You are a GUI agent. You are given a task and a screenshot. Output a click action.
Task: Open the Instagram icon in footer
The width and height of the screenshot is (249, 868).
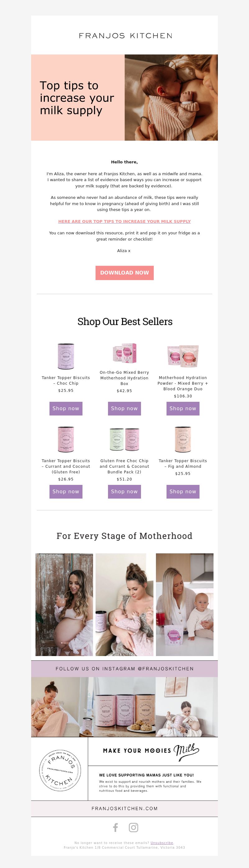pos(134,827)
